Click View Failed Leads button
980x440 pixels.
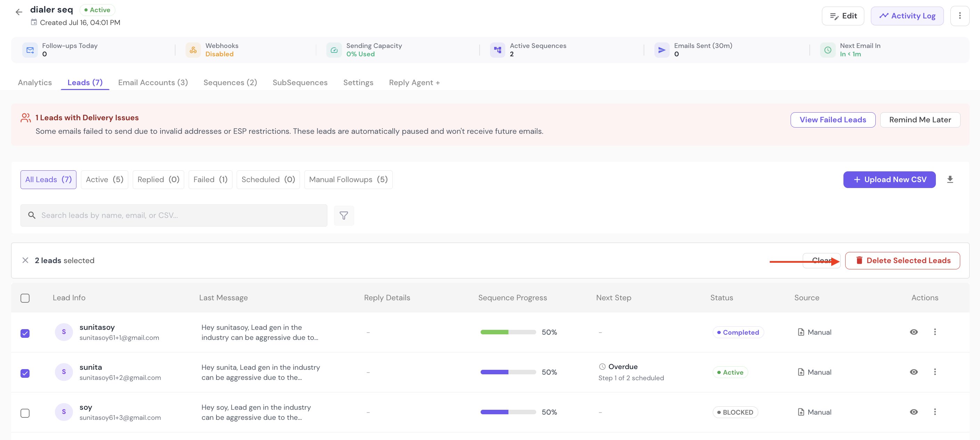833,120
